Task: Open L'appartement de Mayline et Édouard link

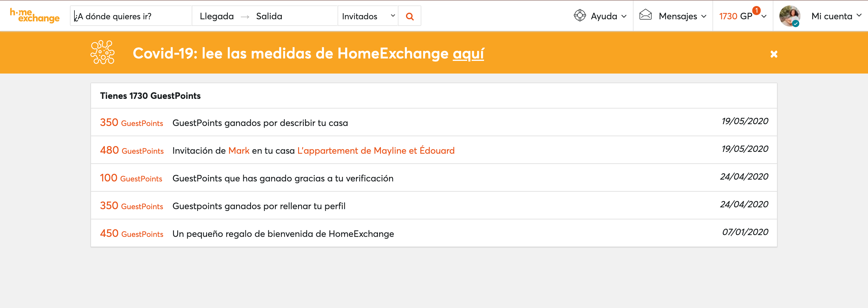Action: click(376, 151)
